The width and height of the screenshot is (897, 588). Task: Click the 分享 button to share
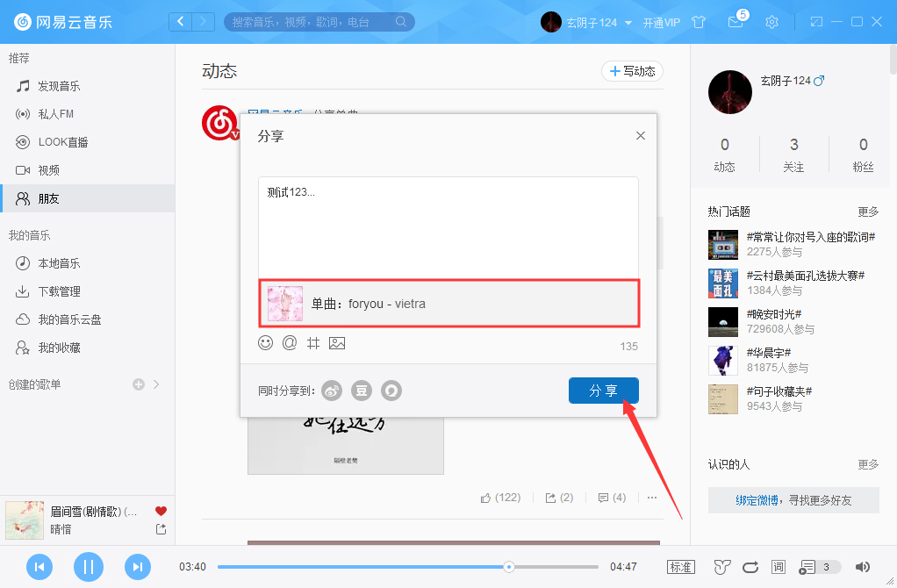pos(604,391)
